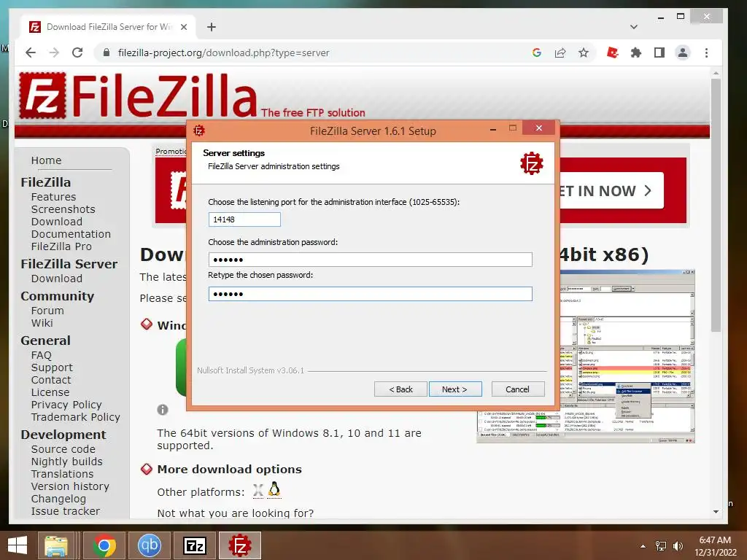Open Chrome three-dot menu
Image resolution: width=747 pixels, height=560 pixels.
[706, 52]
